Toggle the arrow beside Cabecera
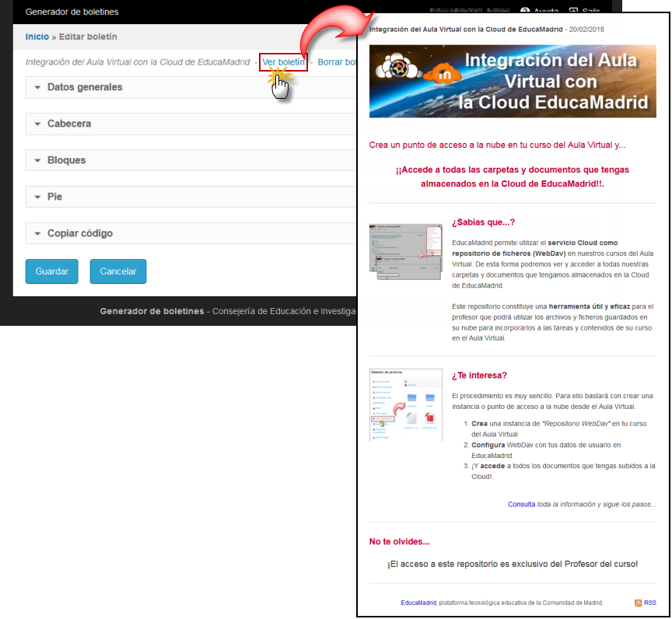 (x=37, y=124)
